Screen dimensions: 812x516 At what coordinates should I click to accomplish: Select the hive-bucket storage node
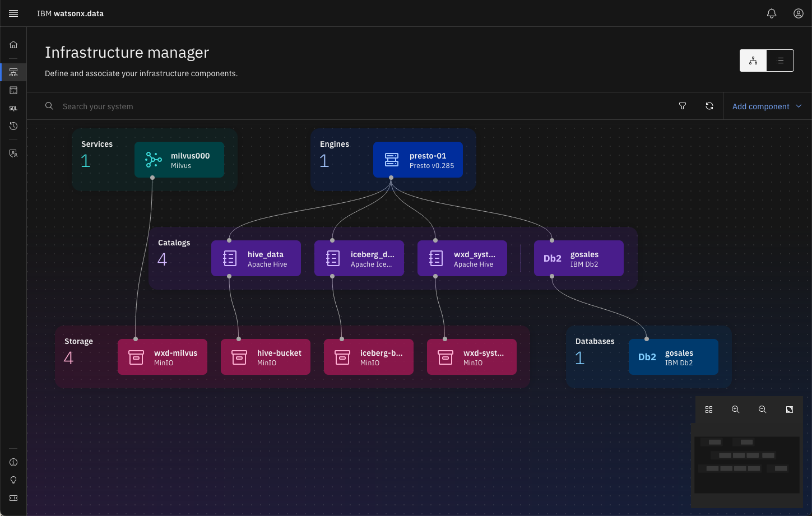266,357
